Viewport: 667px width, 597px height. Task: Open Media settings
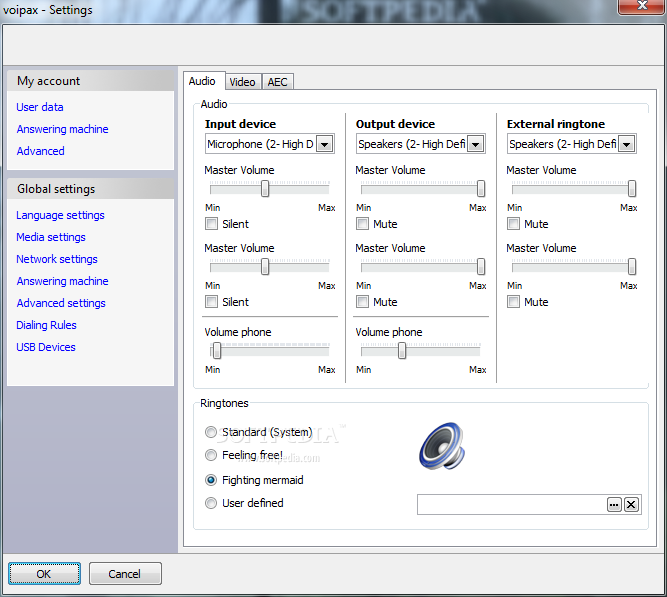coord(51,237)
